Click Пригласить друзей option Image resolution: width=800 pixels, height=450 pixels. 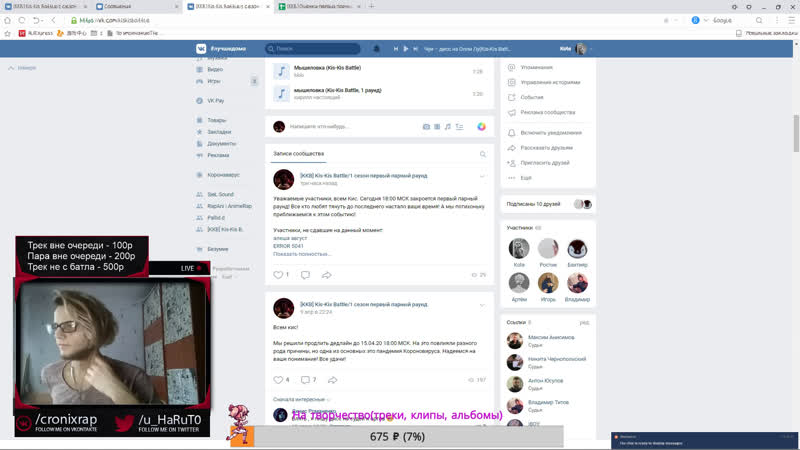tap(544, 163)
